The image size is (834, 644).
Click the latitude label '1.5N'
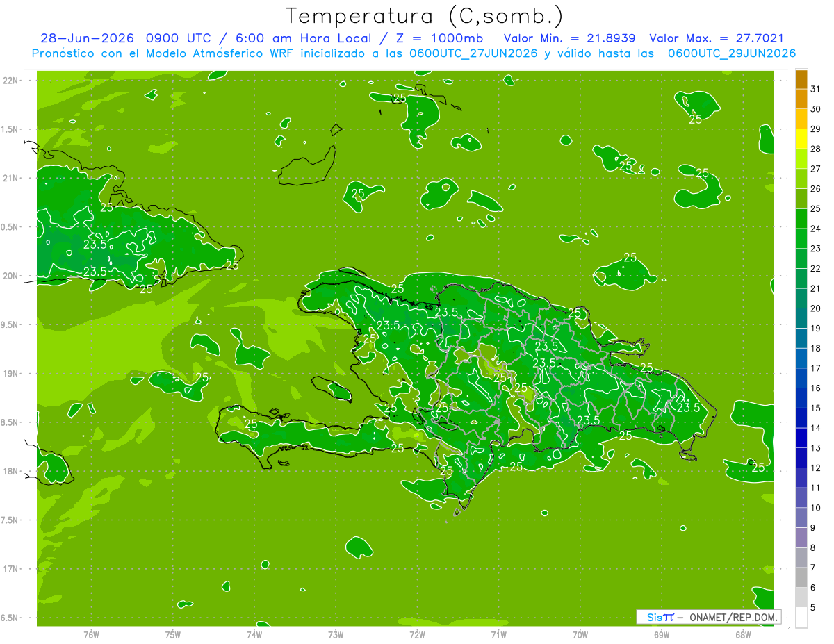tap(10, 129)
